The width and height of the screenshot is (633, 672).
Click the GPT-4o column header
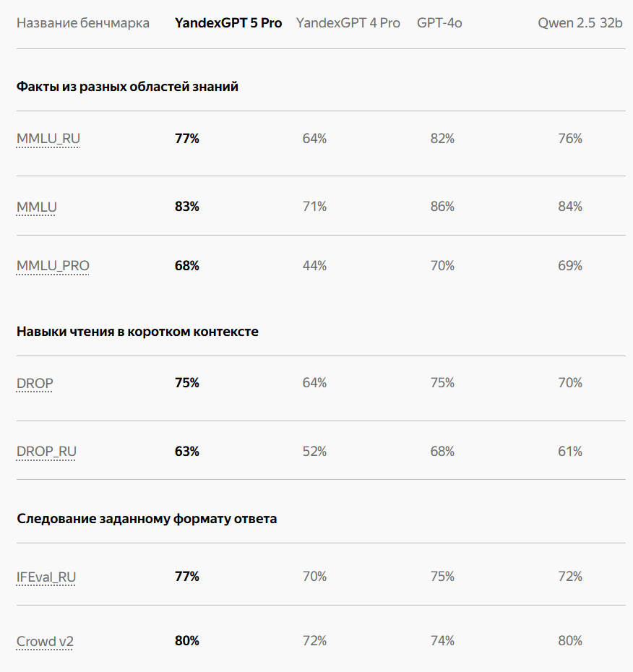coord(439,23)
